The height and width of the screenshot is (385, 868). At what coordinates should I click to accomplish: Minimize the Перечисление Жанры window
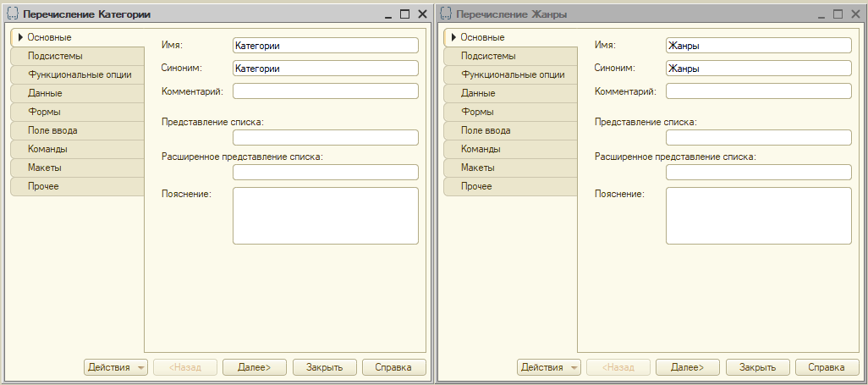point(821,14)
